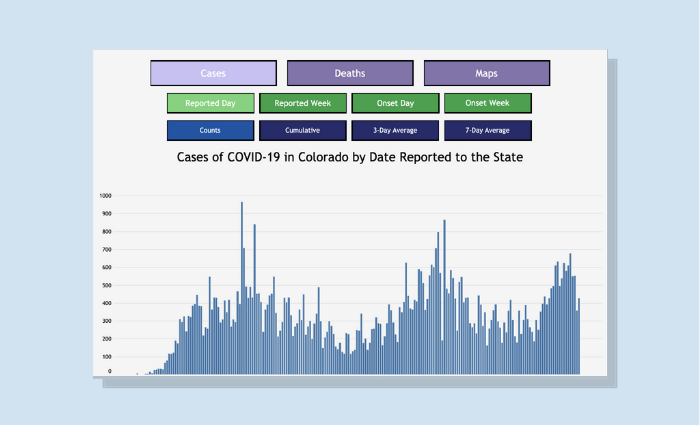Image resolution: width=700 pixels, height=425 pixels.
Task: Click the 800 label on y-axis
Action: (105, 232)
